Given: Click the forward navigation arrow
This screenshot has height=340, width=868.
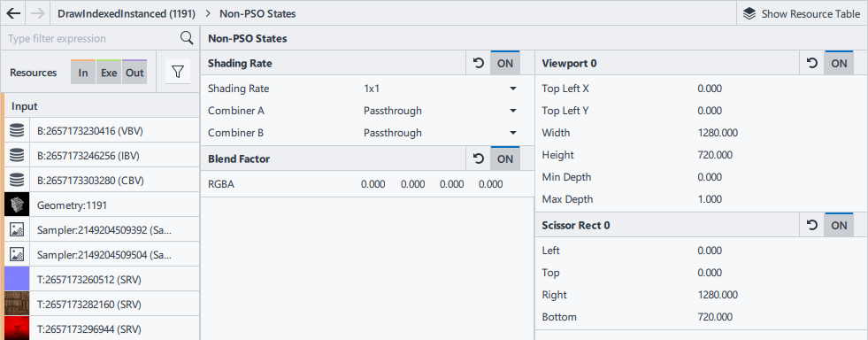Looking at the screenshot, I should [x=38, y=13].
